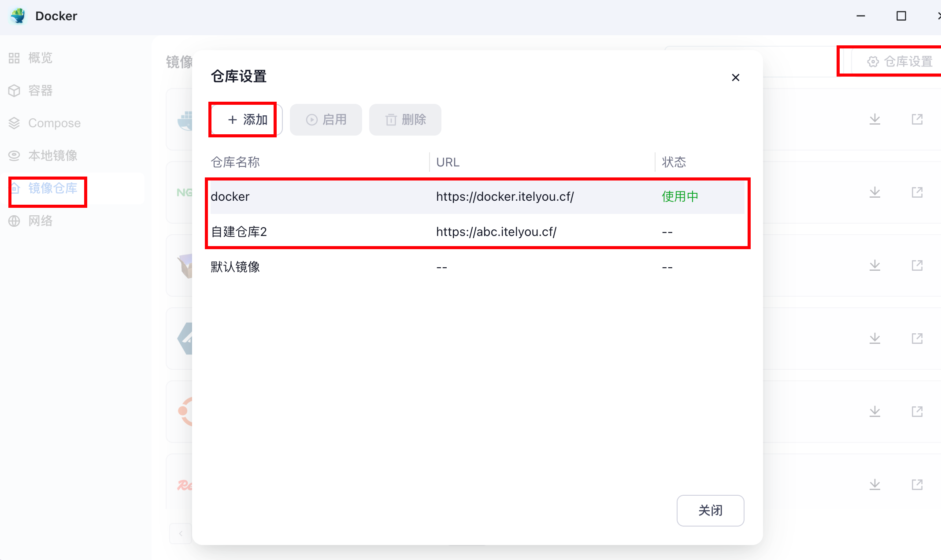This screenshot has height=560, width=941.
Task: Open external link for first image
Action: click(x=917, y=119)
